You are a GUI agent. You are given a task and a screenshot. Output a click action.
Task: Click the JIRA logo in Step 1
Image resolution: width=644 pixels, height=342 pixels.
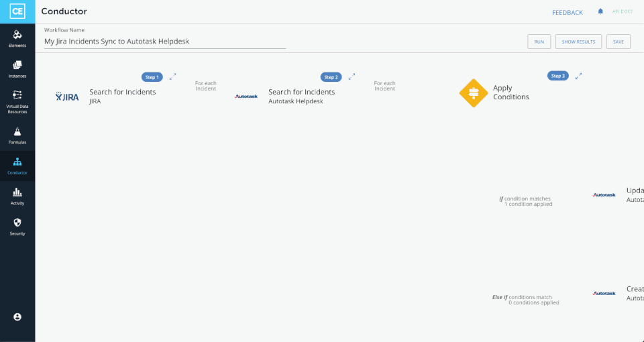coord(67,97)
